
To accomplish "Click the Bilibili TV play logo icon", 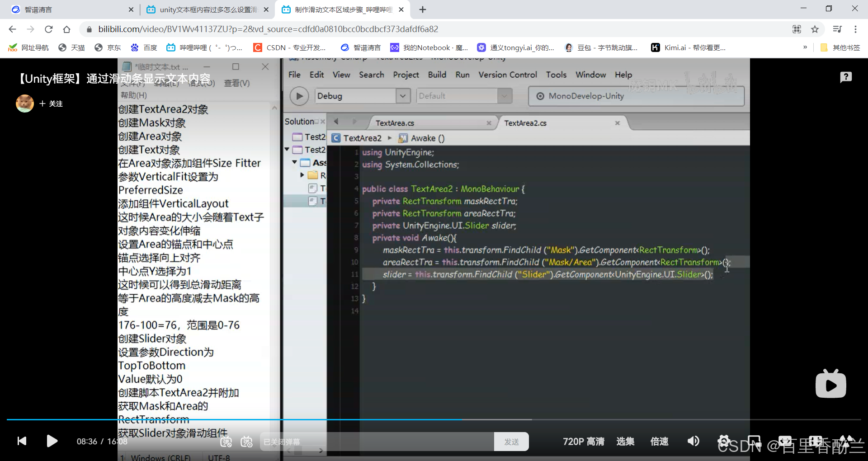I will click(x=830, y=384).
